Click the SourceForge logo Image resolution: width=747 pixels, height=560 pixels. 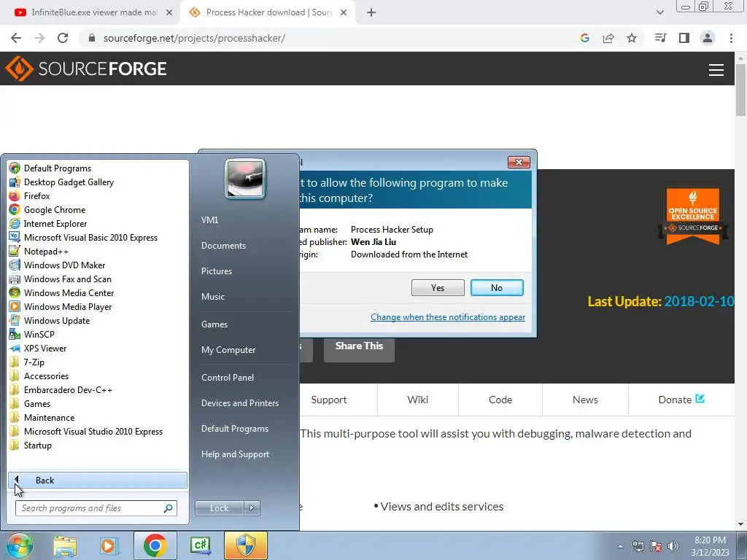86,69
